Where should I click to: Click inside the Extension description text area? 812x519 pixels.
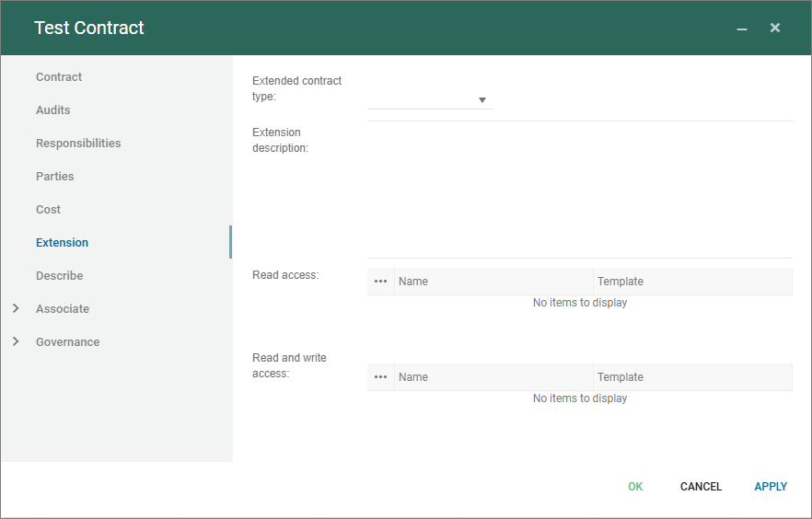click(579, 190)
